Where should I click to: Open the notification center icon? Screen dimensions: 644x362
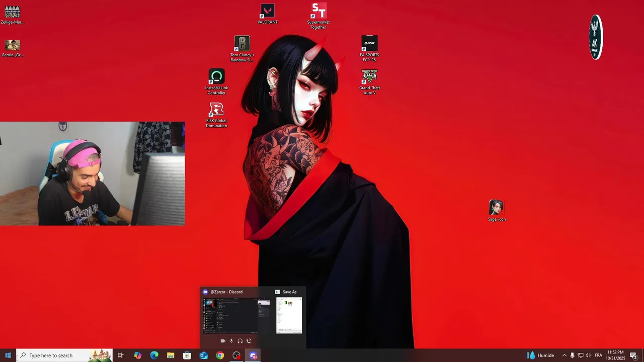tap(633, 355)
